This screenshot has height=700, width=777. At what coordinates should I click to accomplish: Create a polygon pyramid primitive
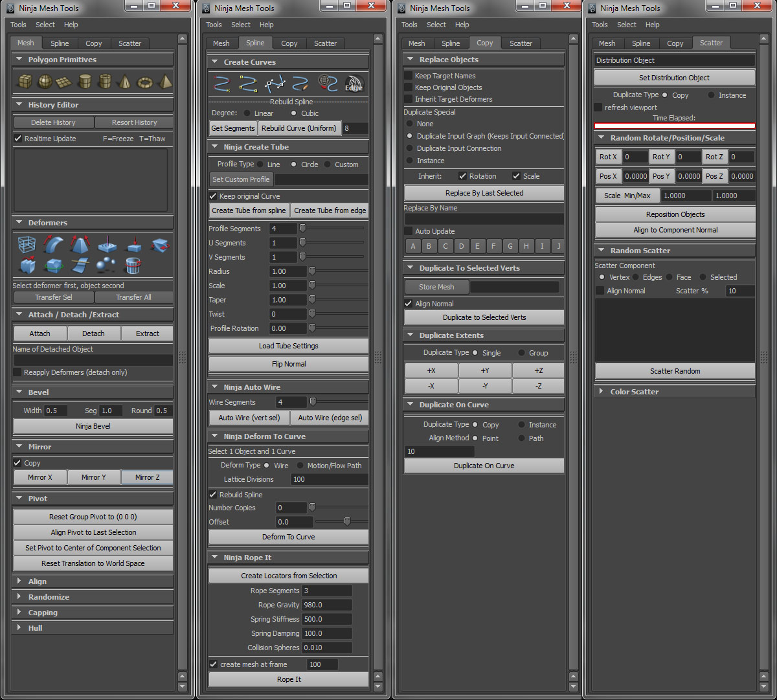pos(164,82)
